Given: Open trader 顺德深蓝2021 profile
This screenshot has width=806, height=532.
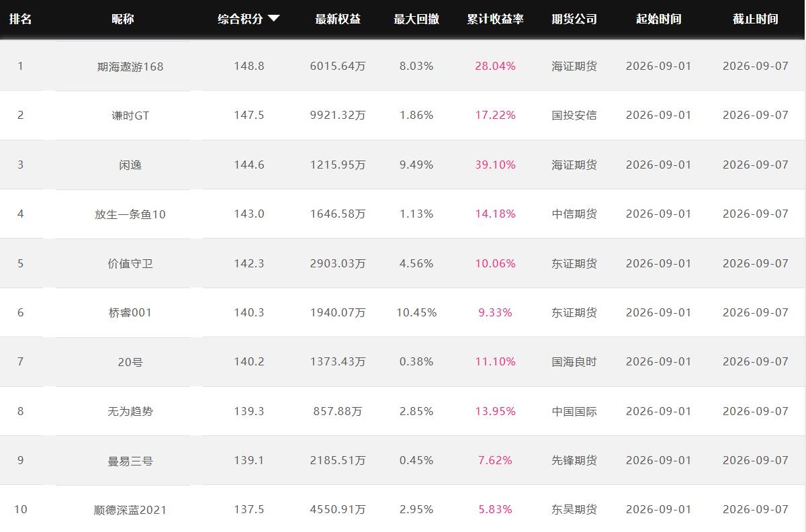Looking at the screenshot, I should [x=130, y=510].
